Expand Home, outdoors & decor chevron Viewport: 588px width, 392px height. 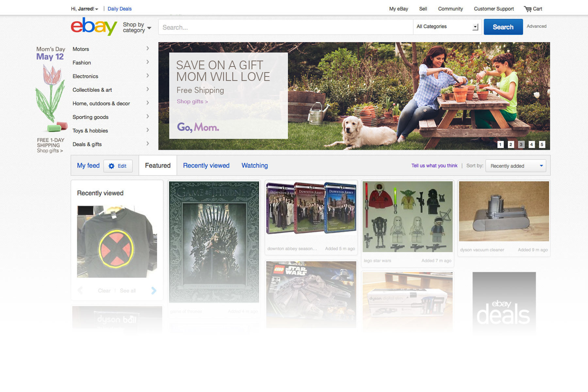pyautogui.click(x=148, y=103)
